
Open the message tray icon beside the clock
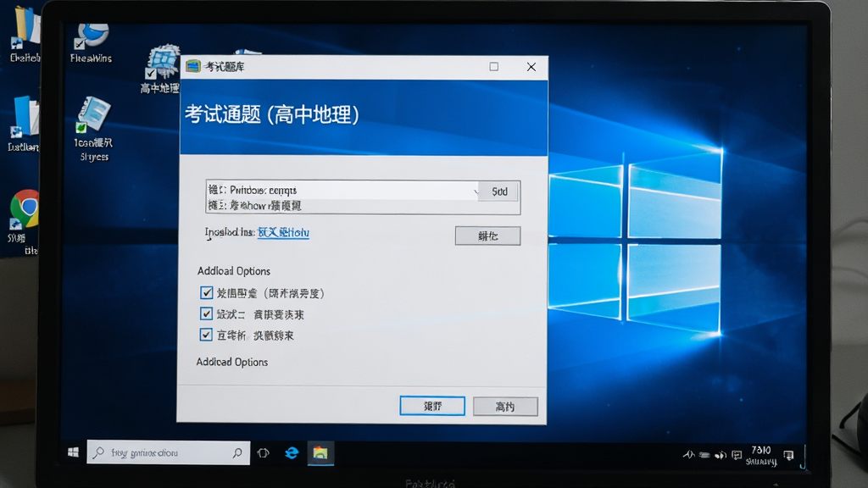pyautogui.click(x=737, y=455)
